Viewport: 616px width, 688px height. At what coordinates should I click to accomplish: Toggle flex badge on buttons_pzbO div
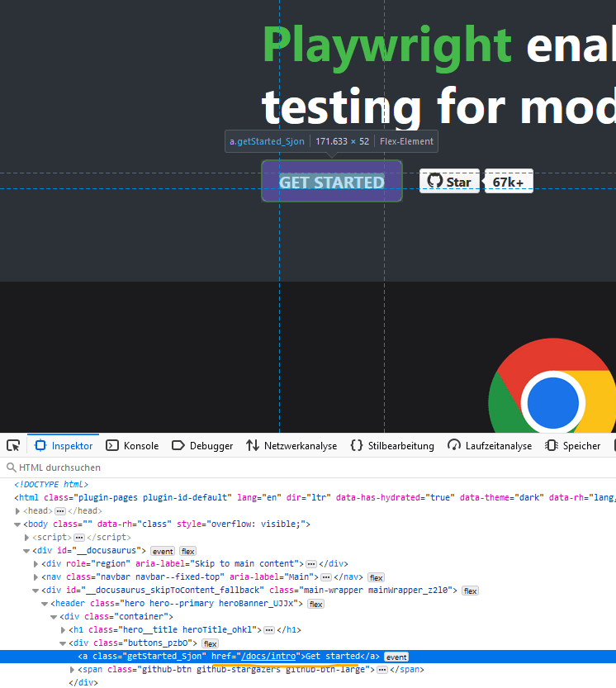click(210, 643)
